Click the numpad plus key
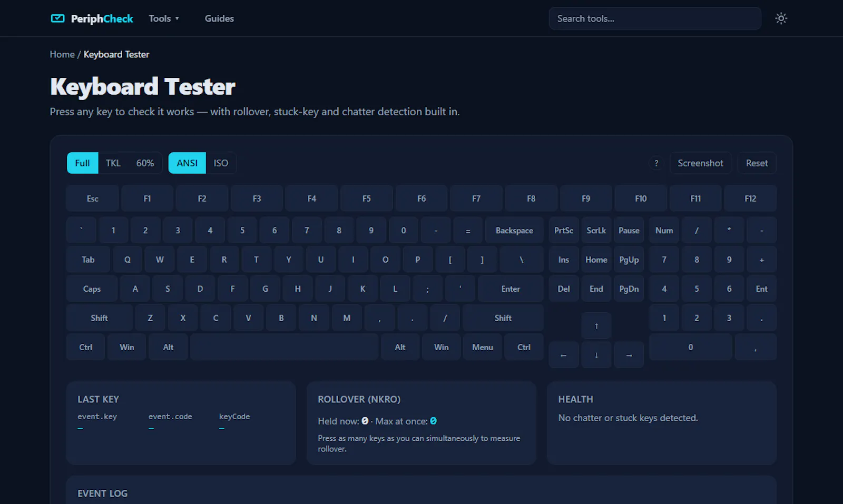This screenshot has height=504, width=843. pos(762,260)
